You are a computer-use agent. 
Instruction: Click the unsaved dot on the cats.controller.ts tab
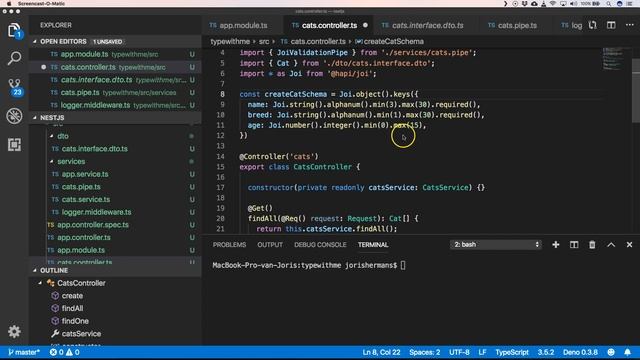point(365,25)
